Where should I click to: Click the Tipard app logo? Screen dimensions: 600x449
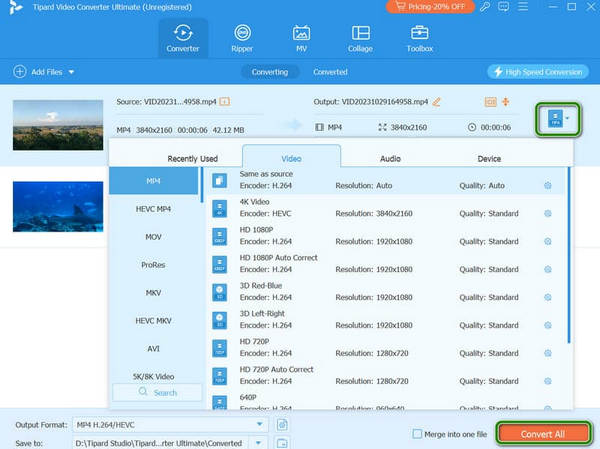pyautogui.click(x=15, y=7)
